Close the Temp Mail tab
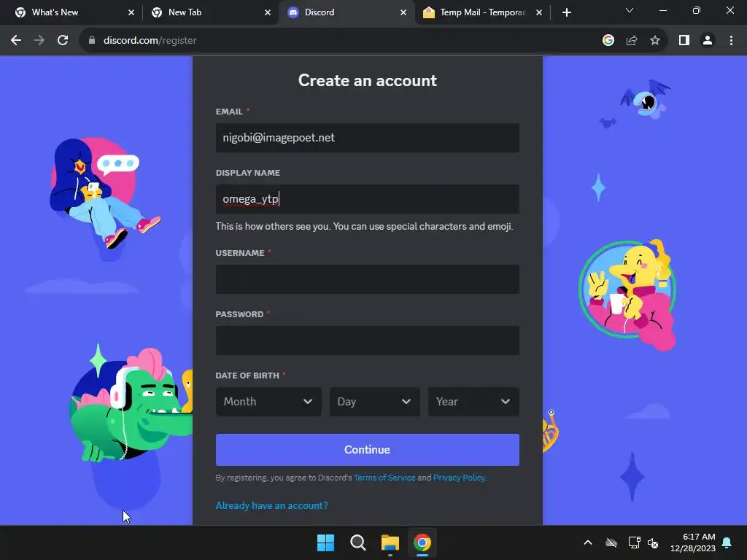The image size is (747, 560). pyautogui.click(x=539, y=12)
